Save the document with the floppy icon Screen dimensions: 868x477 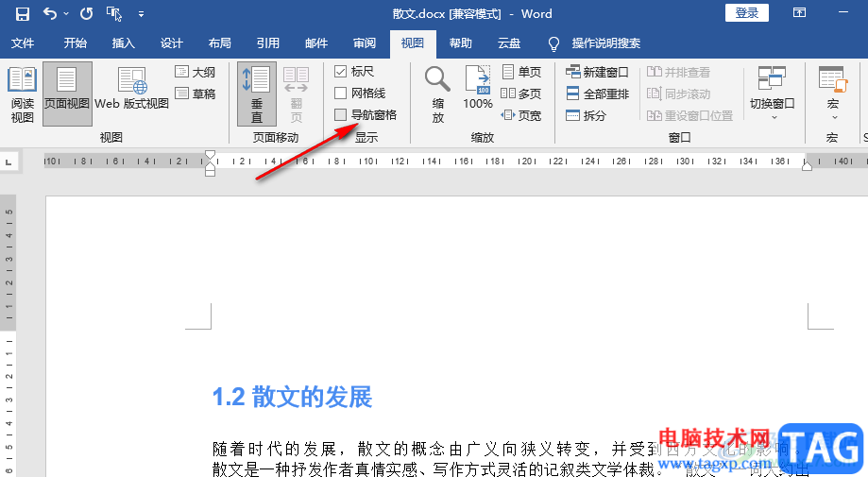[x=22, y=14]
